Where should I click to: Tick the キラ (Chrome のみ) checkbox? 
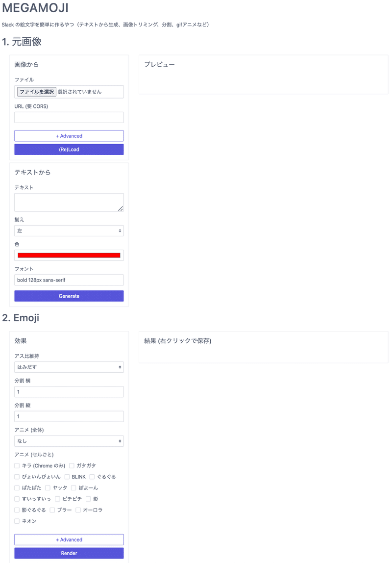pos(17,466)
